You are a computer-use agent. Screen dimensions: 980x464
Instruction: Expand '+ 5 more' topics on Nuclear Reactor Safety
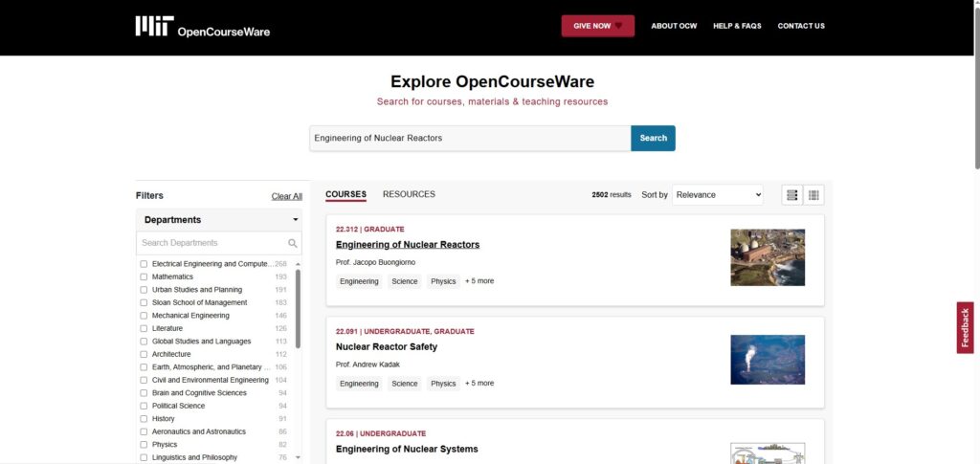479,383
